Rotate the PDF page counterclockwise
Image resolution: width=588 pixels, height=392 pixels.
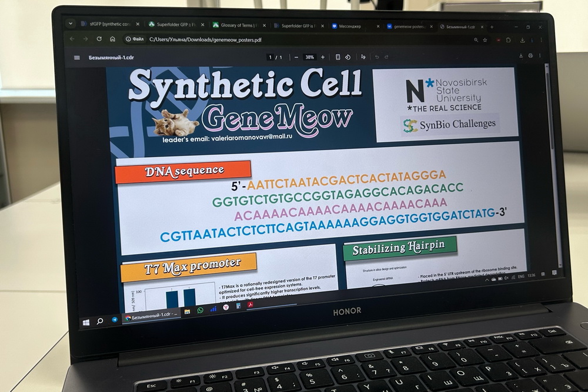pos(348,57)
